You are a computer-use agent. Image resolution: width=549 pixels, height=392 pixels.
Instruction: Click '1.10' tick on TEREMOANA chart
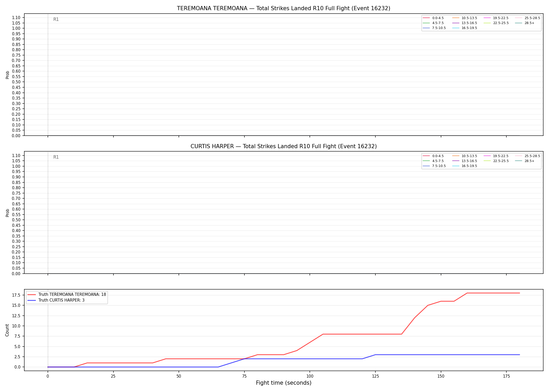(x=16, y=18)
